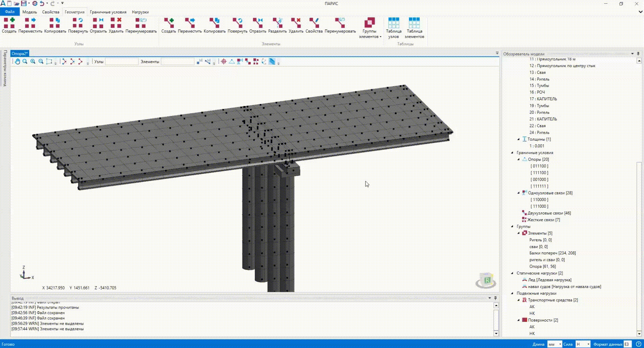Click Создать in the Элементы ribbon group
This screenshot has width=644, height=348.
point(168,25)
